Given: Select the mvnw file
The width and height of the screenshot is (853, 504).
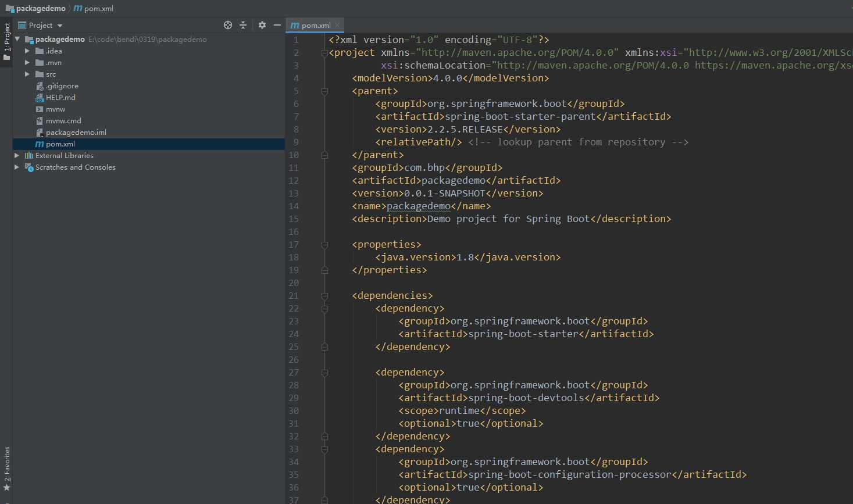Looking at the screenshot, I should [x=55, y=109].
